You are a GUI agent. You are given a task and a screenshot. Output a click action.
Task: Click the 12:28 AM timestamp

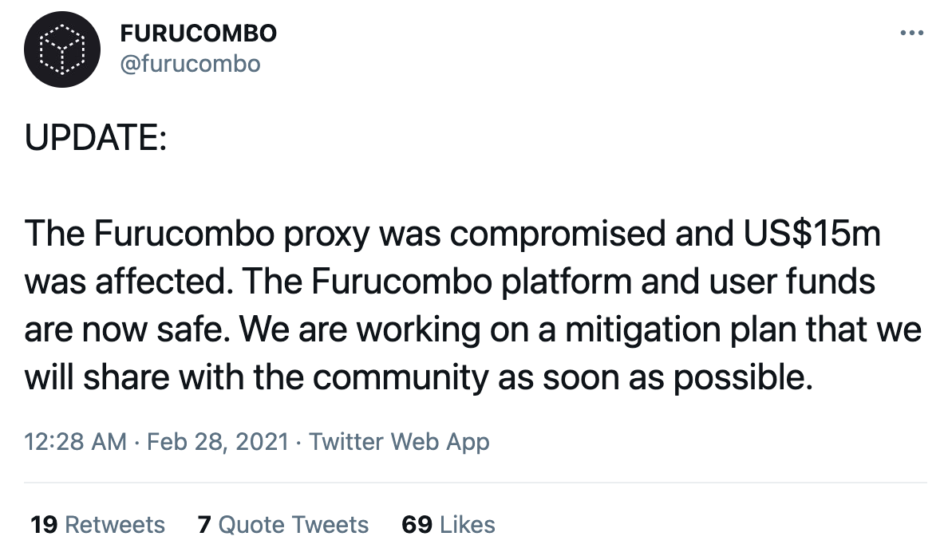tap(76, 442)
